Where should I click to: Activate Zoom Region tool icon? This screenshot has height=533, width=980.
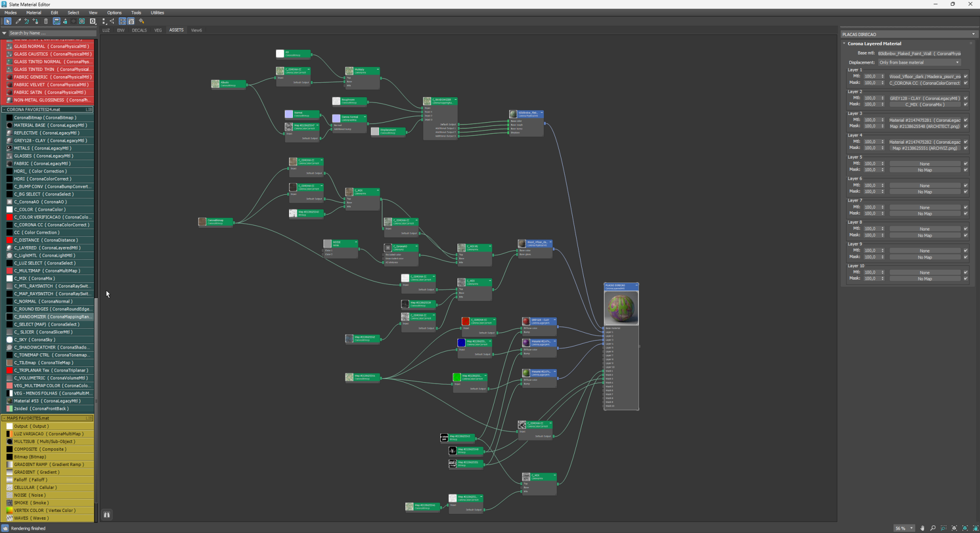pyautogui.click(x=944, y=528)
